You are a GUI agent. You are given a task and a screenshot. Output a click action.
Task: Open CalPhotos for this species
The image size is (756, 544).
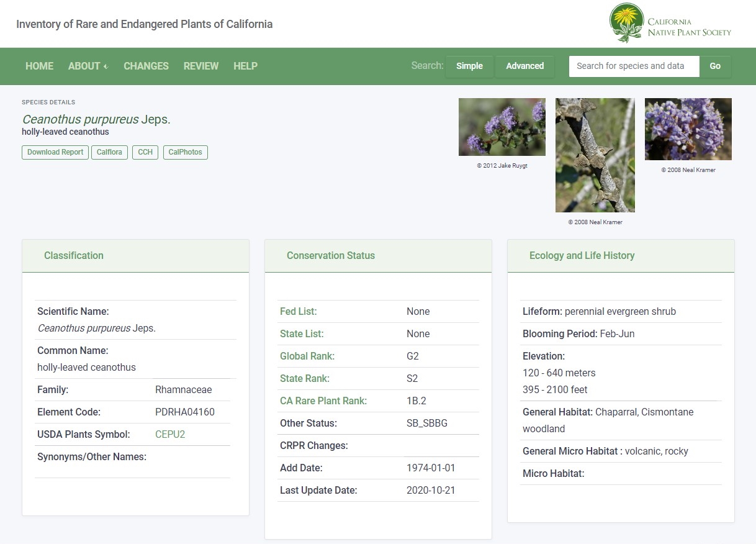(x=185, y=152)
